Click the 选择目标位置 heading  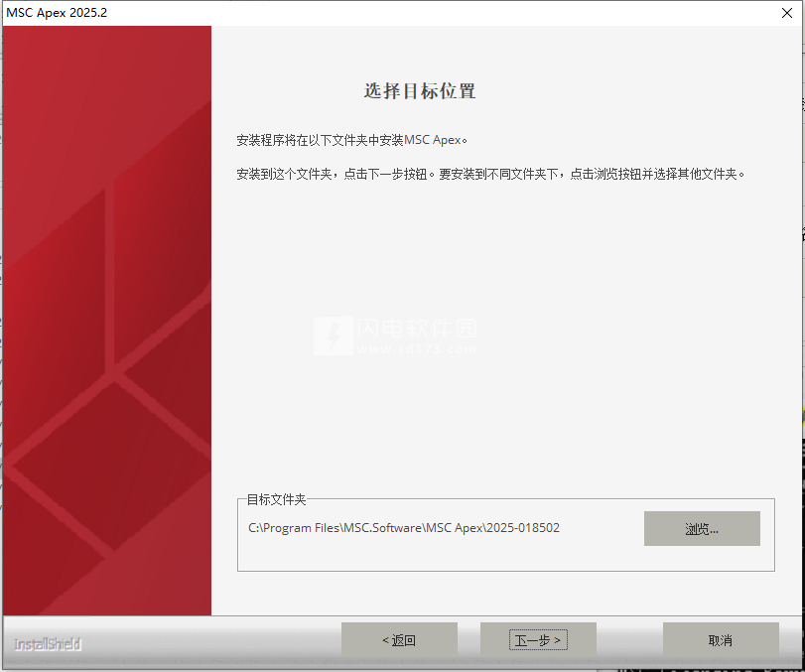click(420, 91)
